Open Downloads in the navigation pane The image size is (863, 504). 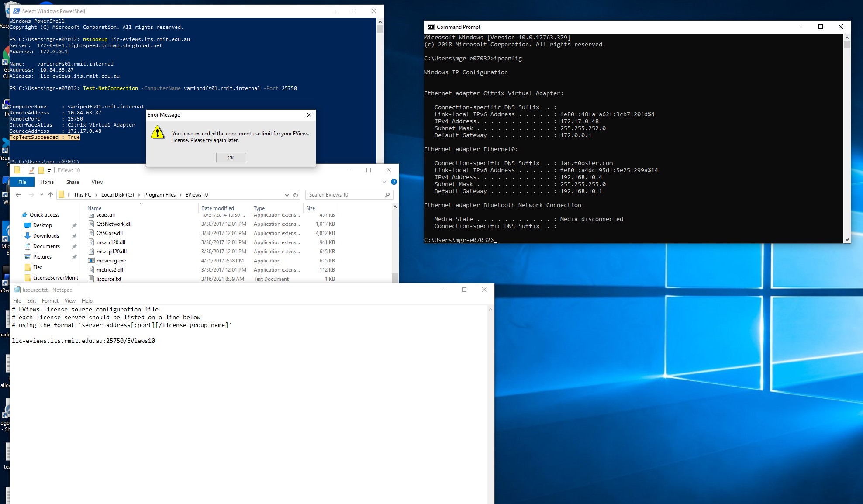[46, 236]
